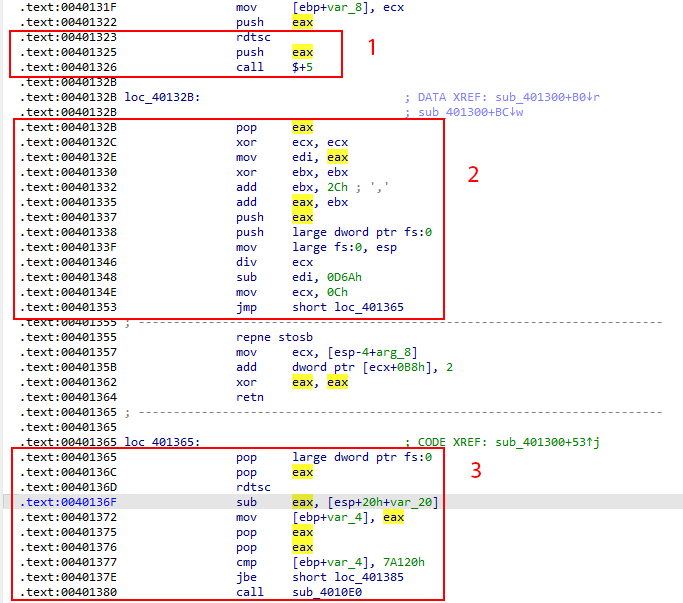Click rdtsc at address 0040136D
This screenshot has height=603, width=683.
point(253,487)
